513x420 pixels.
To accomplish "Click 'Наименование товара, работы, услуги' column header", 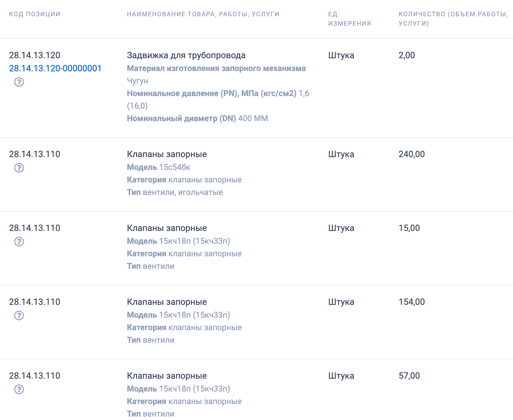I will (203, 14).
